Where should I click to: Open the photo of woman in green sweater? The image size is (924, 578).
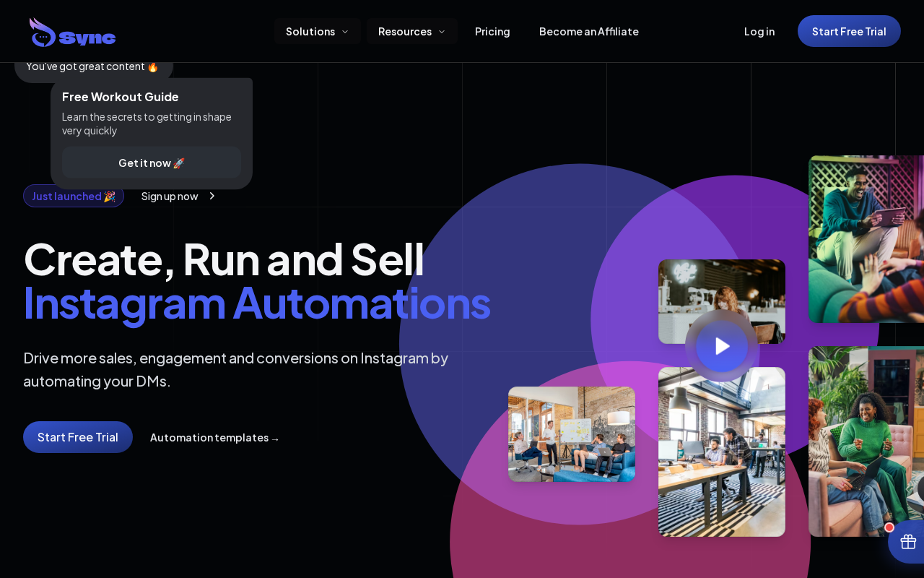click(x=866, y=441)
